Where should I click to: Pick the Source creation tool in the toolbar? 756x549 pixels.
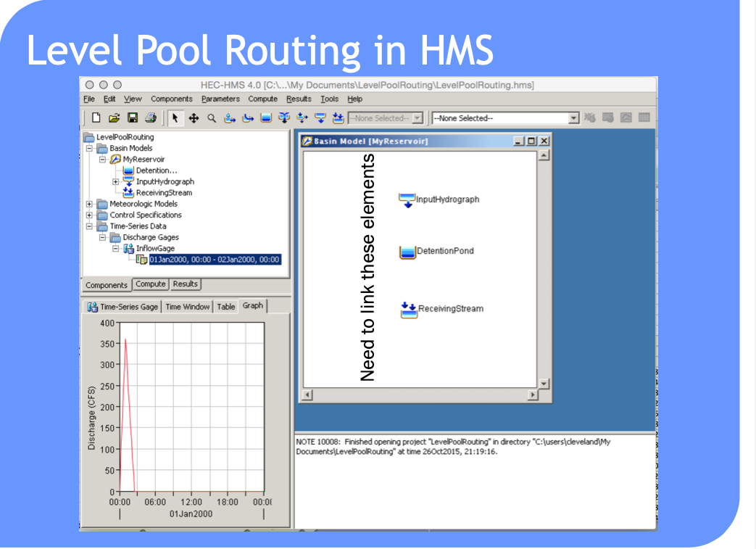point(320,117)
